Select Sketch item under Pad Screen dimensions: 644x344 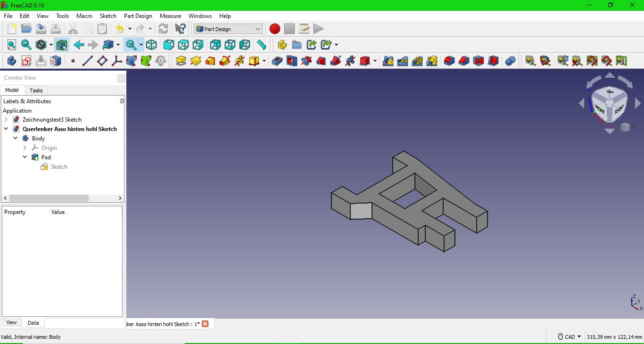59,167
